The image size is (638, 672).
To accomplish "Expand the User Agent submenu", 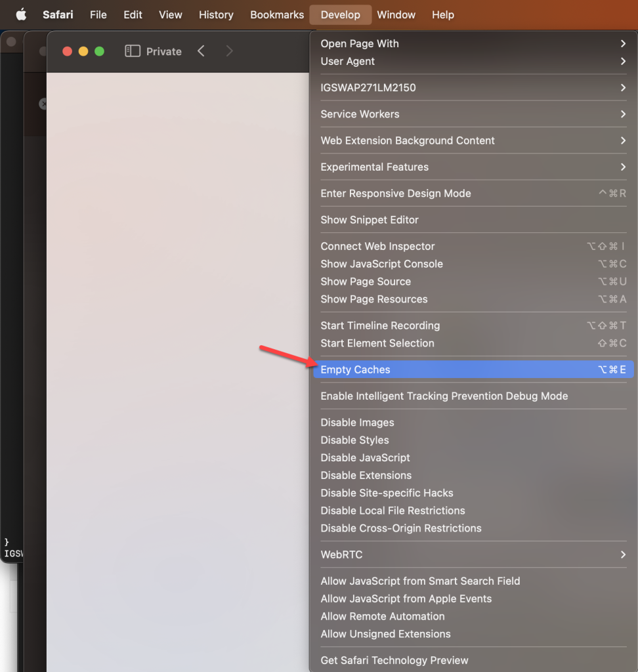I will click(473, 61).
